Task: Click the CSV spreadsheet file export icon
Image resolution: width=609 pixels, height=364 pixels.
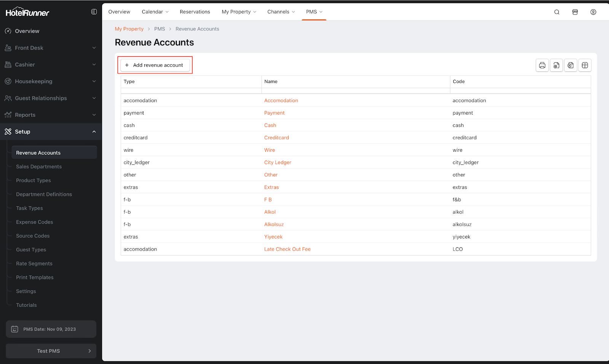Action: click(x=556, y=65)
